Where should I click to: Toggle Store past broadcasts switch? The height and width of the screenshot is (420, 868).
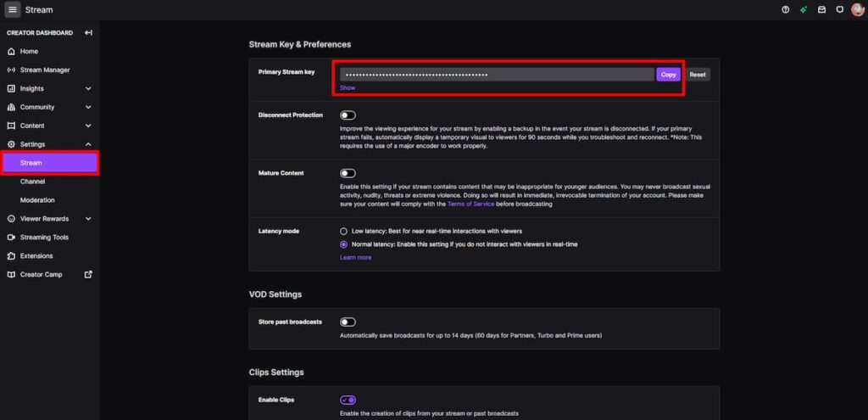348,322
